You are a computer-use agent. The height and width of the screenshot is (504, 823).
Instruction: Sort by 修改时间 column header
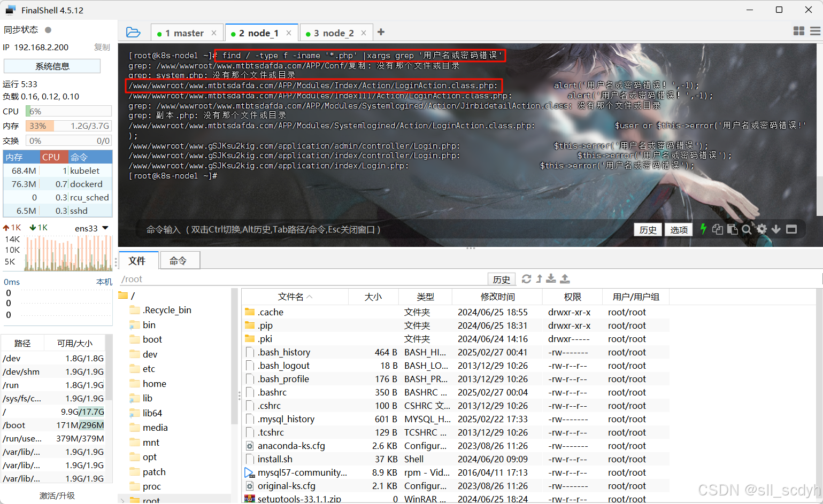[497, 297]
